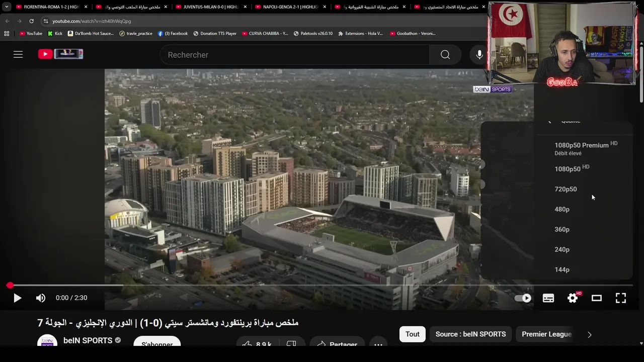Image resolution: width=644 pixels, height=362 pixels.
Task: Mute the video with speaker icon
Action: 41,298
